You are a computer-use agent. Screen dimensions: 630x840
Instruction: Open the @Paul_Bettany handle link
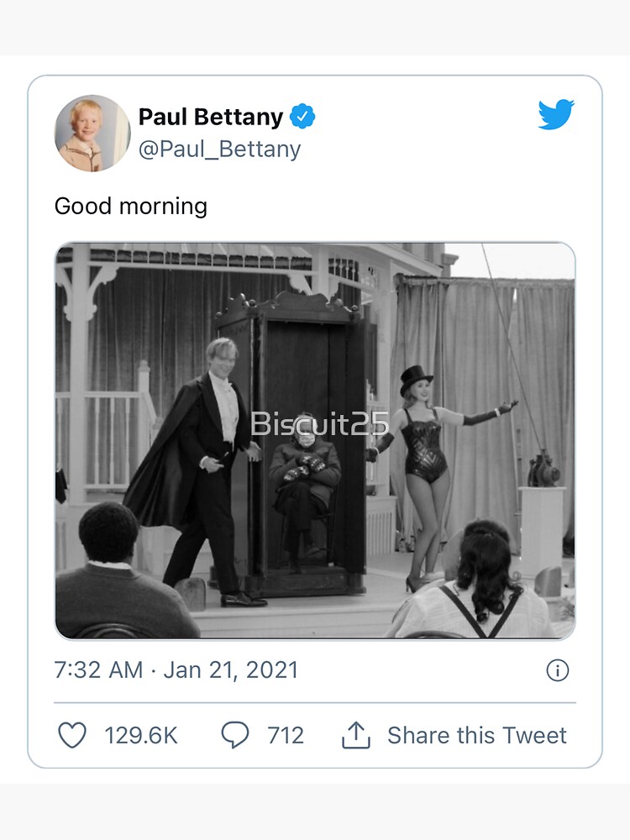[x=219, y=150]
